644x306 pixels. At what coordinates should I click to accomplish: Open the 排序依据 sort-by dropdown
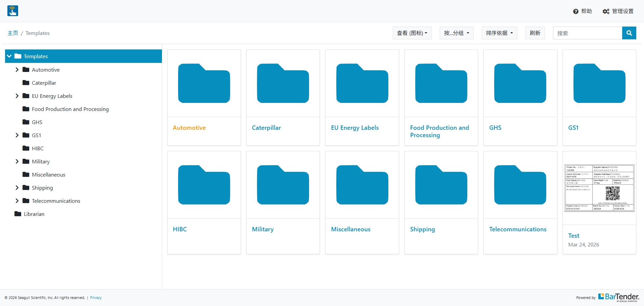click(x=500, y=33)
